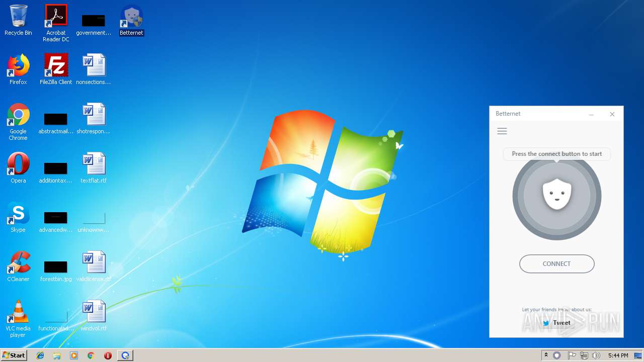Launch Skype from the desktop
644x362 pixels.
(x=18, y=217)
